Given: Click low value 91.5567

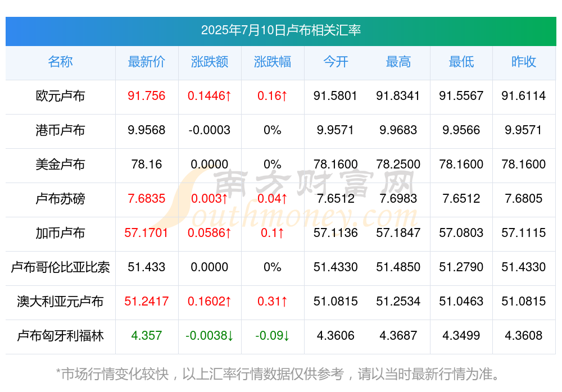Looking at the screenshot, I should pyautogui.click(x=461, y=96).
